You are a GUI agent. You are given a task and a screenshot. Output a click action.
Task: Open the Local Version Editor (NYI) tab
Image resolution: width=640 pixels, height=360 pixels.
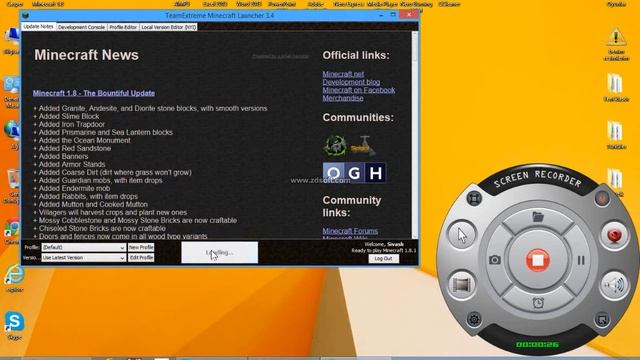coord(169,27)
